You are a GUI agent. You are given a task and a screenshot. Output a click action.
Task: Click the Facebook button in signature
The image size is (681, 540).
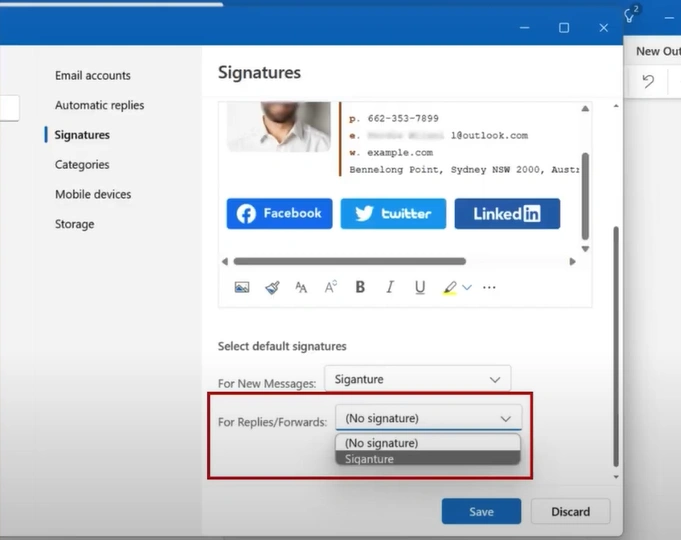tap(279, 213)
